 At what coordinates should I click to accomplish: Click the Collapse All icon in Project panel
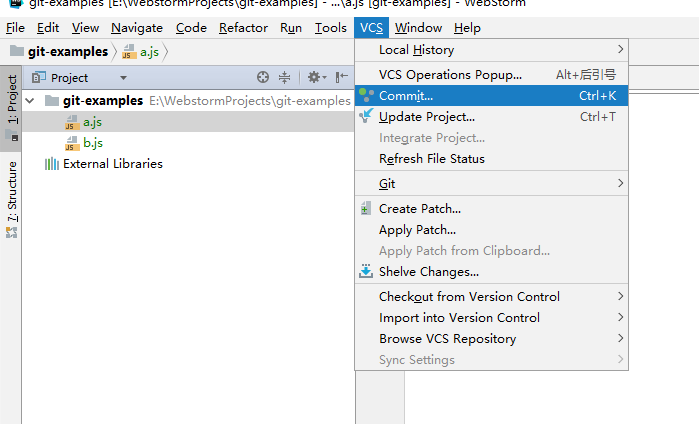click(285, 77)
